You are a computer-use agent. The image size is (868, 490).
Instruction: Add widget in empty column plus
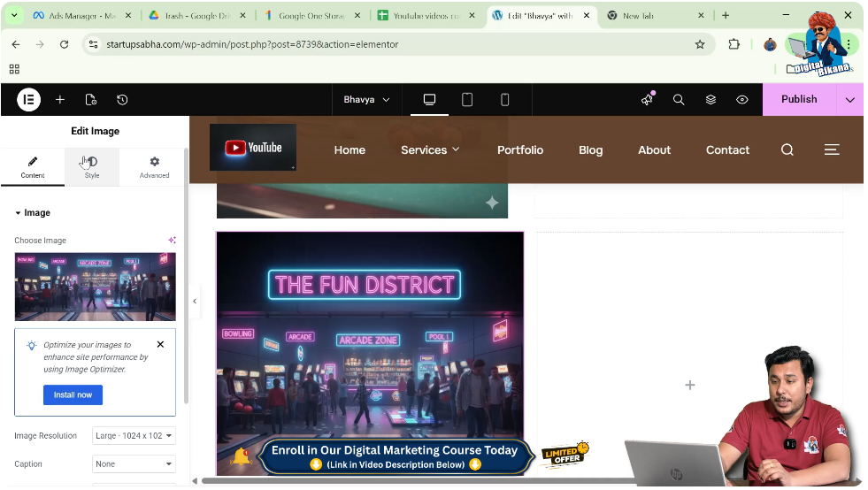[x=690, y=385]
